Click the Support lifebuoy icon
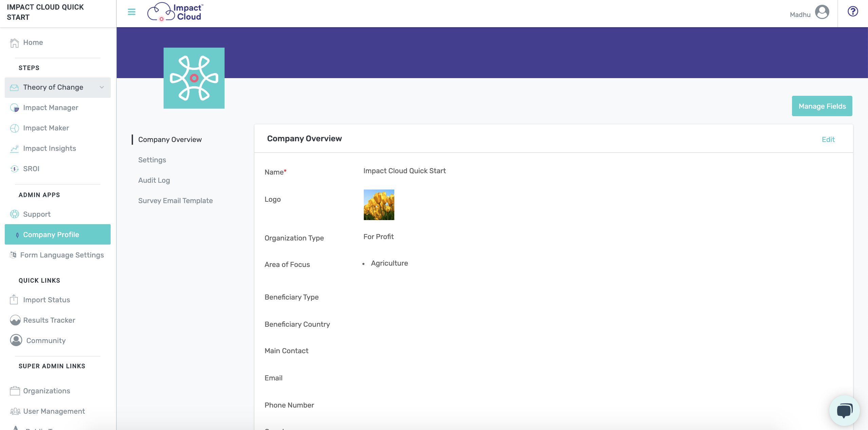 [x=14, y=214]
